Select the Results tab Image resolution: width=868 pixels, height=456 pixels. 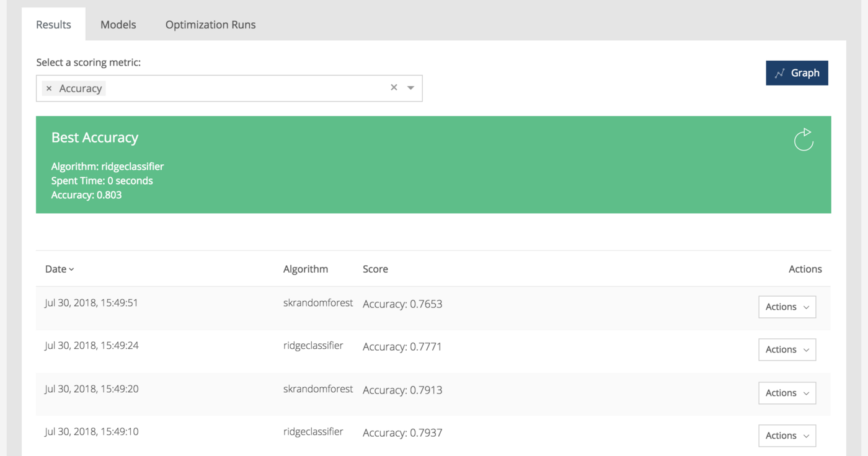pyautogui.click(x=53, y=24)
